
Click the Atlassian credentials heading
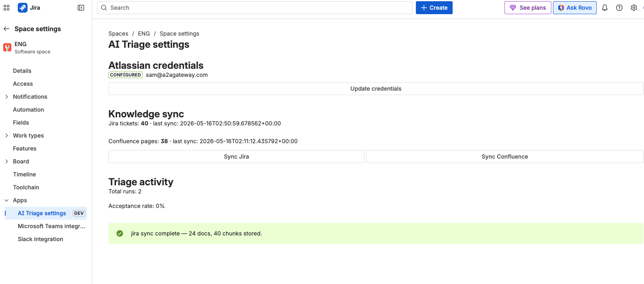coord(156,66)
